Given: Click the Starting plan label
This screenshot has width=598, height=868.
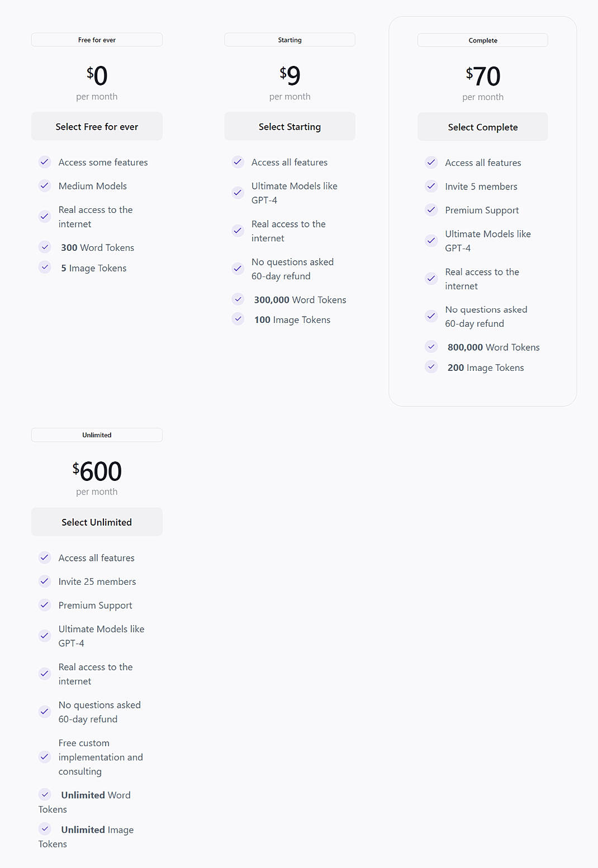Looking at the screenshot, I should [289, 39].
